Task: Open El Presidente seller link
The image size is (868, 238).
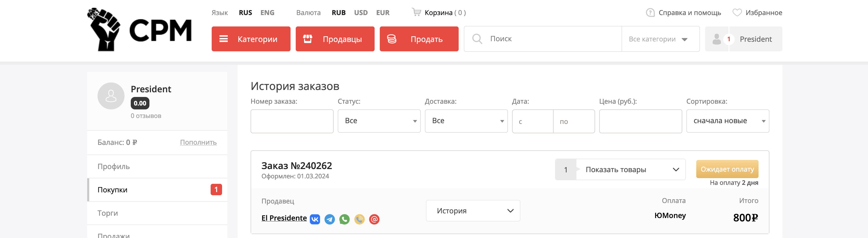Action: click(x=284, y=218)
